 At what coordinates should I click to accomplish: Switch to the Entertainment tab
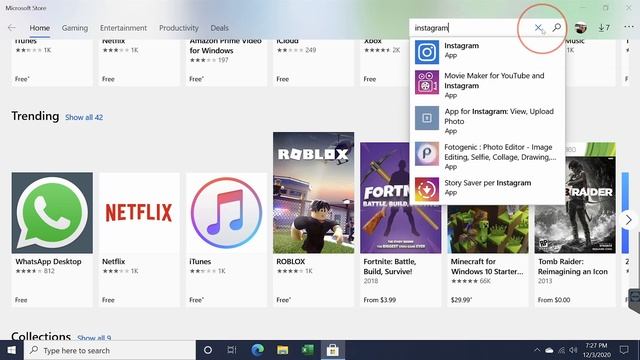tap(123, 28)
